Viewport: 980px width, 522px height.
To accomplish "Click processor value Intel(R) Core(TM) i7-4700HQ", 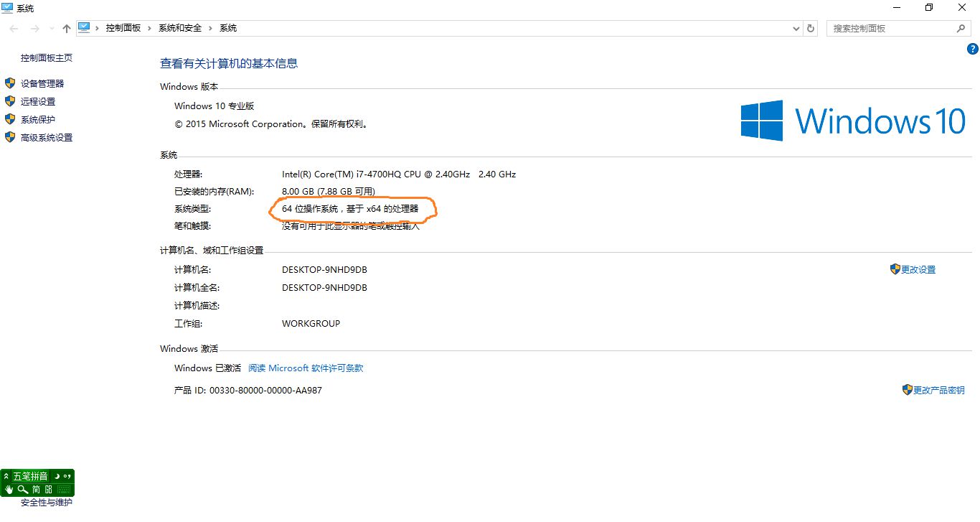I will click(399, 174).
